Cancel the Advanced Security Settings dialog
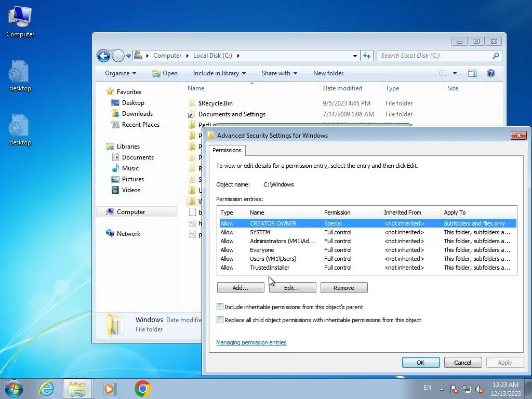The height and width of the screenshot is (399, 532). [463, 363]
